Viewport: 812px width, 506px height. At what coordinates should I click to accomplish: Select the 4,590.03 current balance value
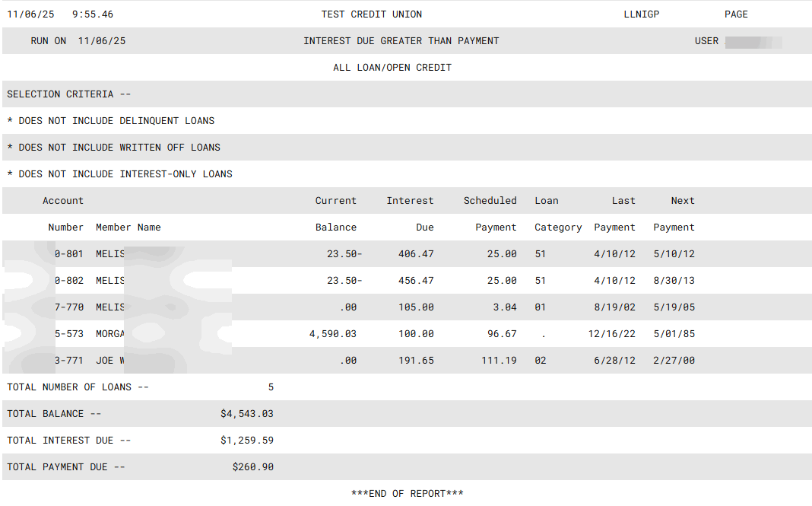pos(332,334)
